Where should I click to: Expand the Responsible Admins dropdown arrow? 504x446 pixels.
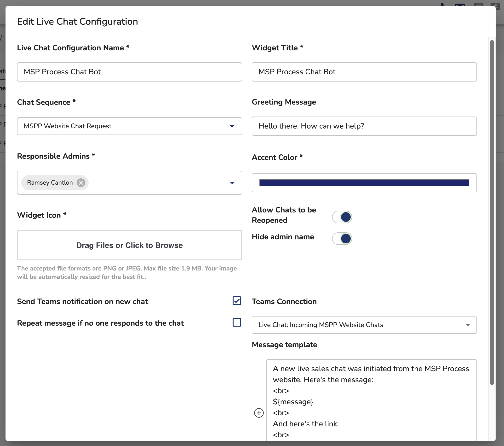pos(232,183)
